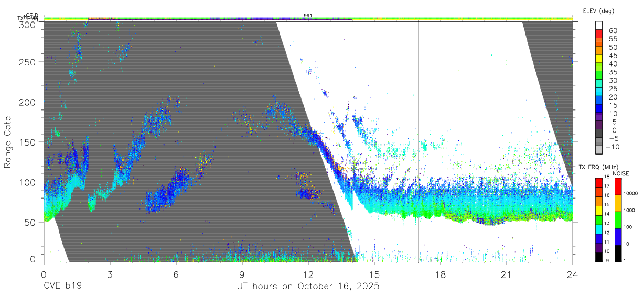Pick the light gray ELEV swatch below -10
Viewport: 644px width, 297px height.
pos(598,149)
